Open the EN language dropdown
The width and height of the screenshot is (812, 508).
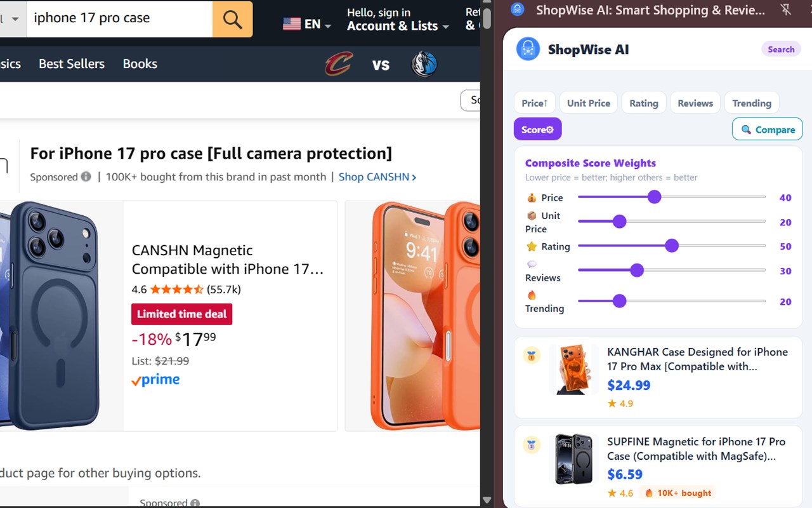[x=307, y=24]
